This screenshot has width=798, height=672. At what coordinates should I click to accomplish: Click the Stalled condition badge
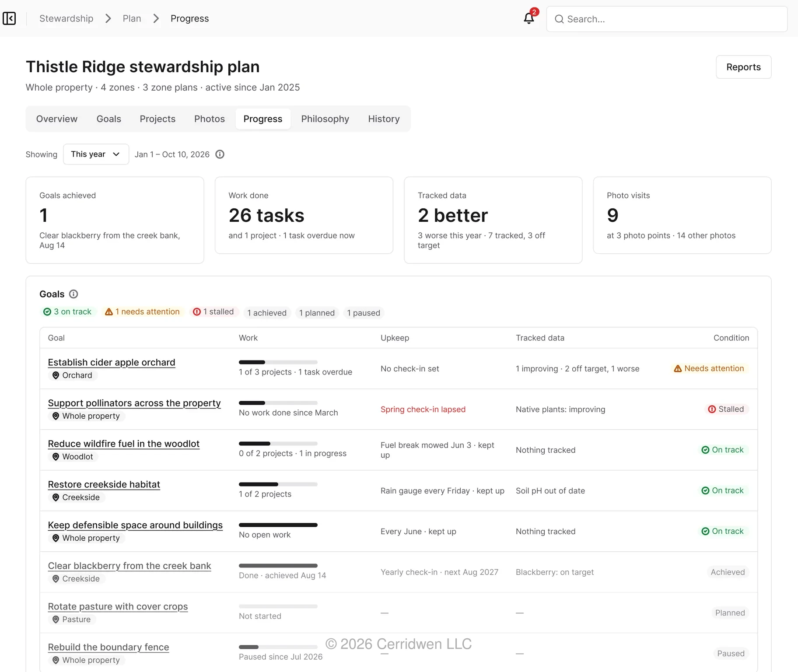(x=726, y=409)
